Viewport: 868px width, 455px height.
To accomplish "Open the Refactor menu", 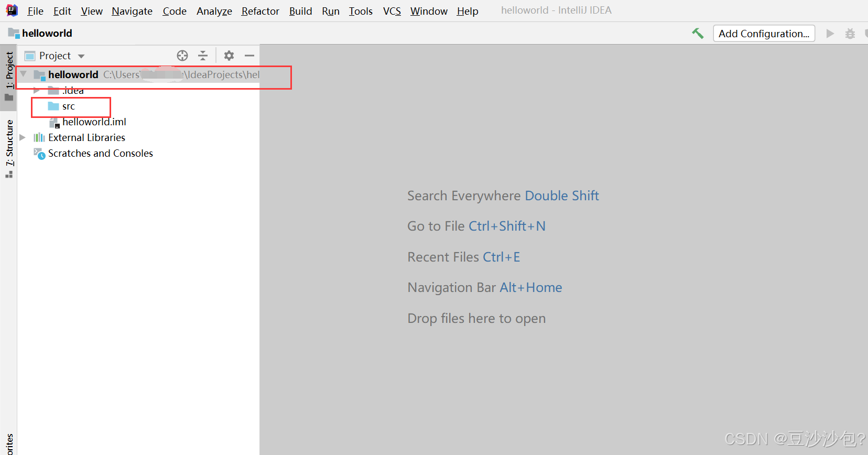I will (x=261, y=11).
